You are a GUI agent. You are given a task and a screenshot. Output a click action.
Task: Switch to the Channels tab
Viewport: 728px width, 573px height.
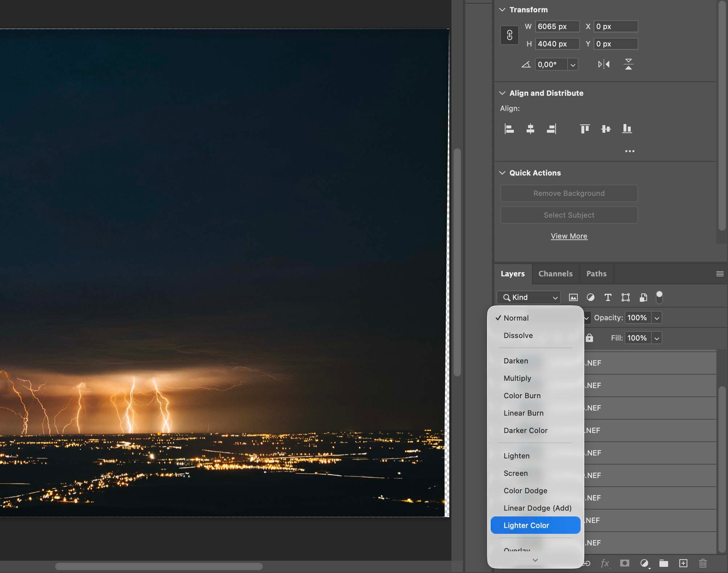point(556,274)
